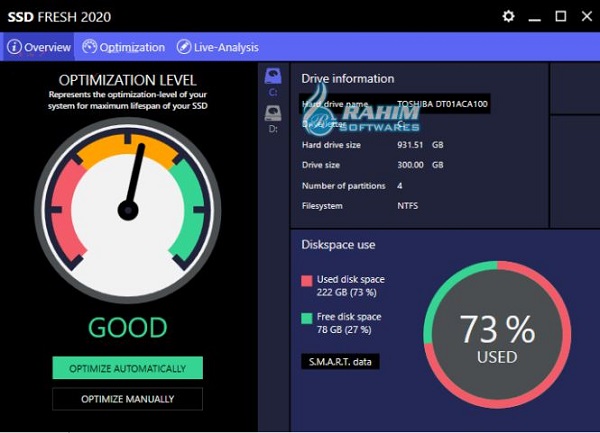The height and width of the screenshot is (433, 600).
Task: Select the TOSHIBA DT01ACA100 drive name
Action: tap(442, 104)
